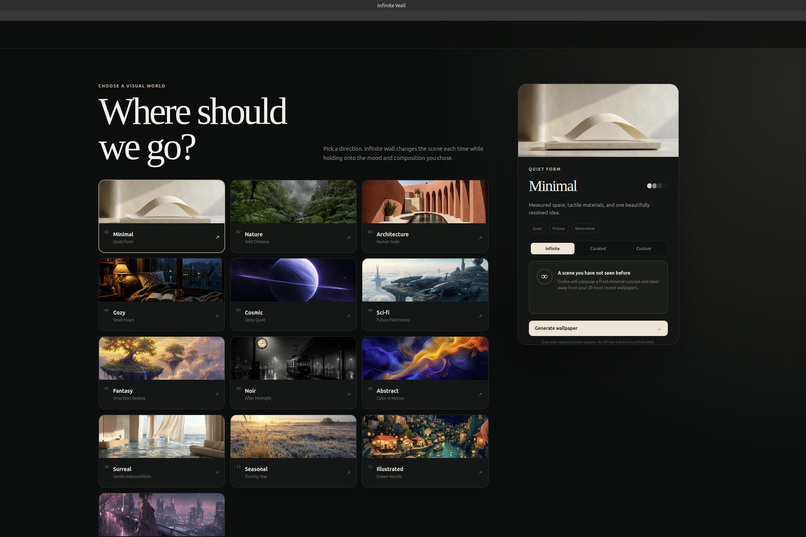The width and height of the screenshot is (806, 537).
Task: Click the 'Infinite Wall' window title
Action: (391, 6)
